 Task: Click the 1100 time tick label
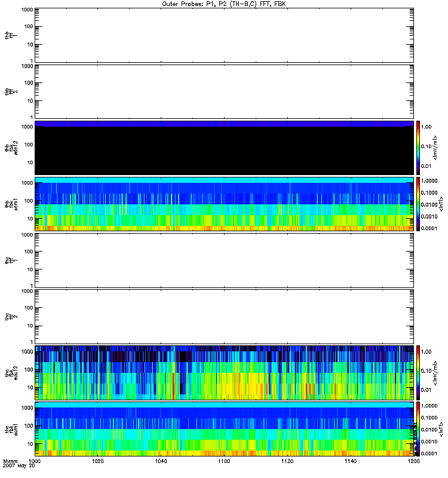(223, 462)
